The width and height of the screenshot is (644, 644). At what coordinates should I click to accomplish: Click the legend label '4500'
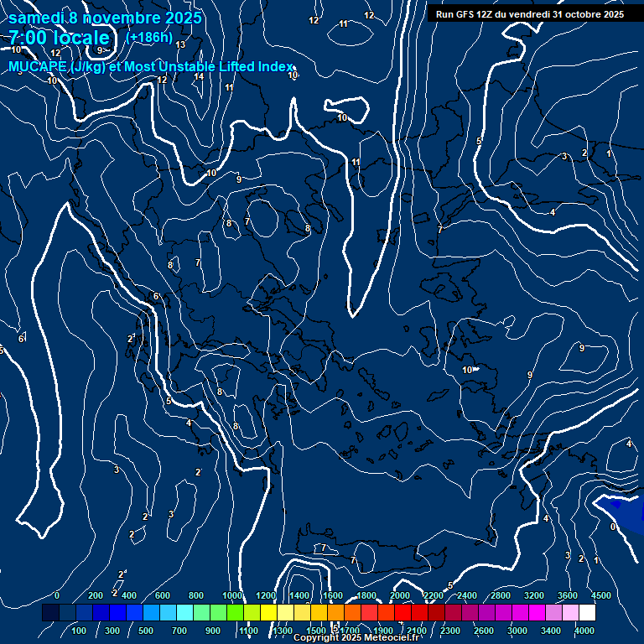pos(601,595)
